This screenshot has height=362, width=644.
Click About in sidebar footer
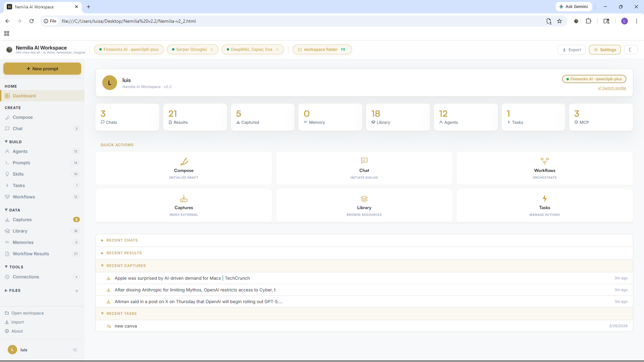click(x=14, y=331)
